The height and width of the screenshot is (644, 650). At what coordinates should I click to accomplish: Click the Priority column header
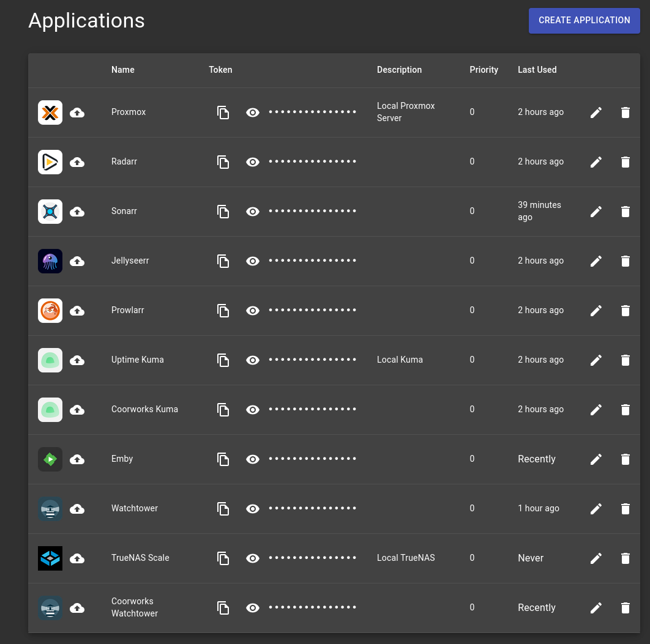(x=484, y=70)
